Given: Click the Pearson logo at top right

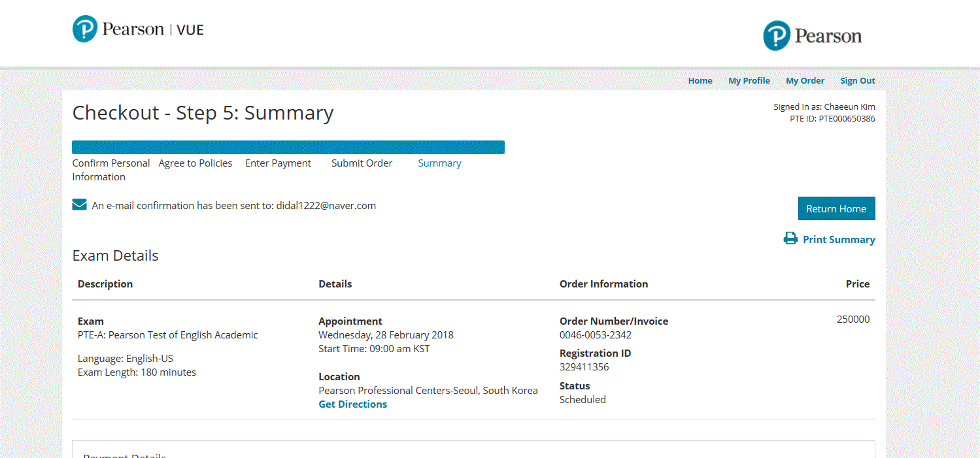Looking at the screenshot, I should click(x=812, y=36).
